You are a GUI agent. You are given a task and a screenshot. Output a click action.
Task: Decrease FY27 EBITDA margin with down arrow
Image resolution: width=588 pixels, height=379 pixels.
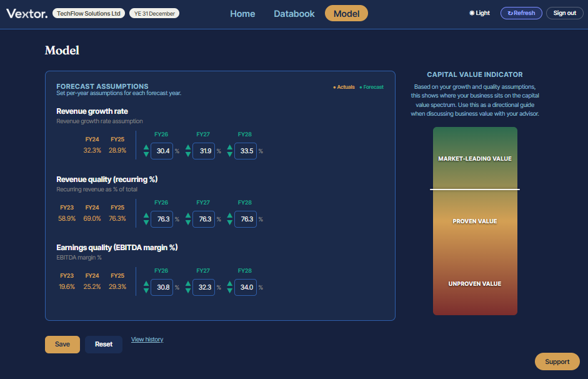(188, 291)
